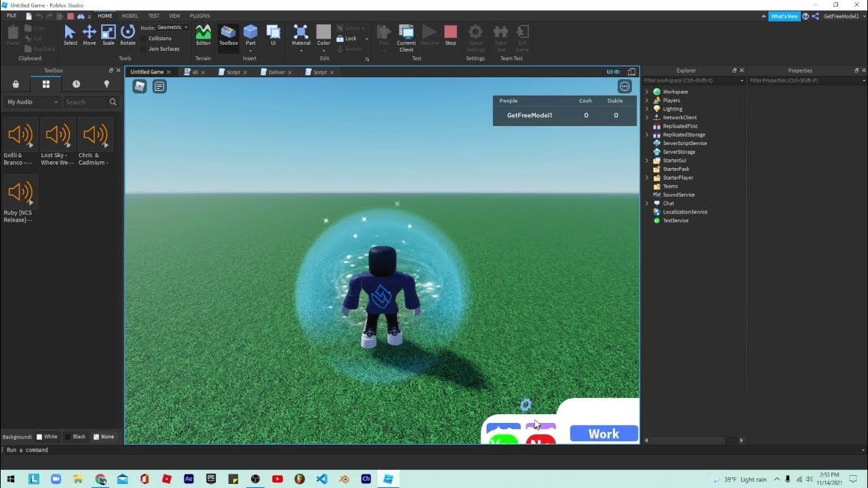The width and height of the screenshot is (868, 488).
Task: Open the three-dots menu in viewport
Action: [625, 86]
